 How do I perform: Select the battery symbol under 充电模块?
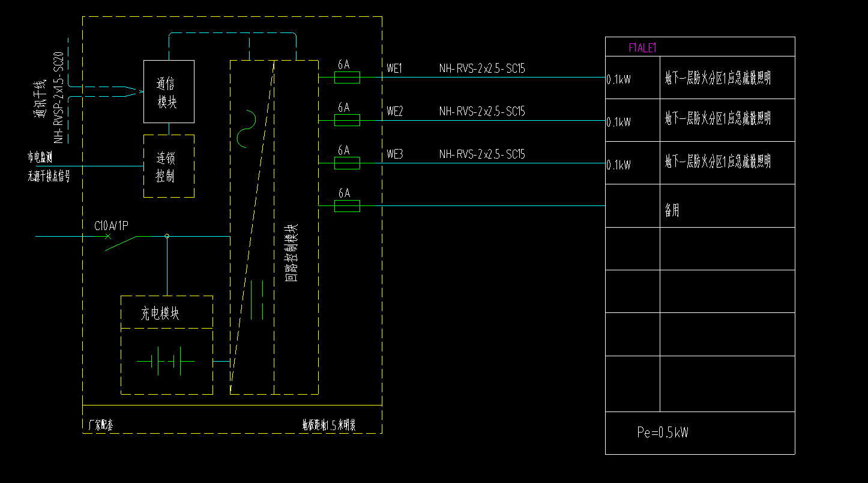pyautogui.click(x=166, y=362)
